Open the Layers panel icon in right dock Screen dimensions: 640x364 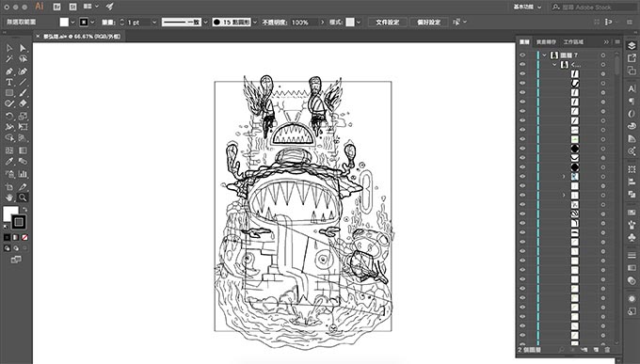point(632,45)
